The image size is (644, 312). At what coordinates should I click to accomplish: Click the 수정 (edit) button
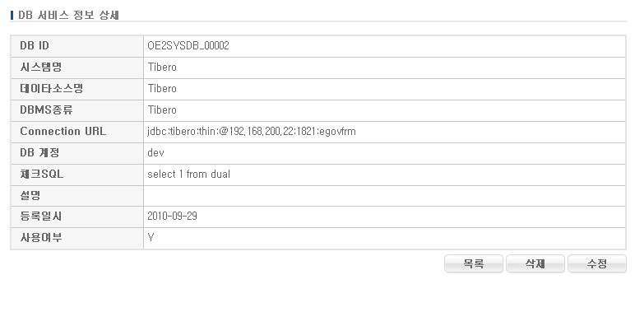pos(597,263)
